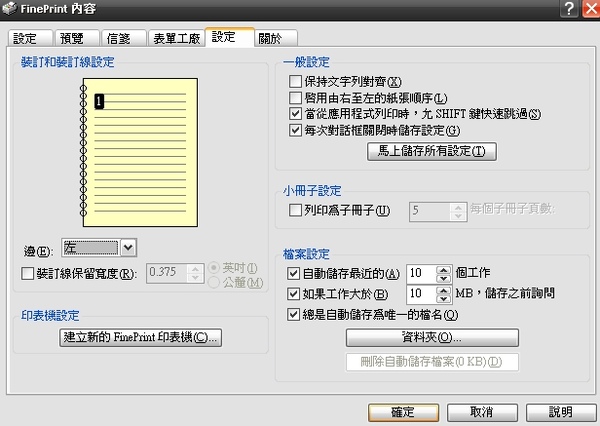
Task: Enable 列印為子冊子 checkbox
Action: 295,210
